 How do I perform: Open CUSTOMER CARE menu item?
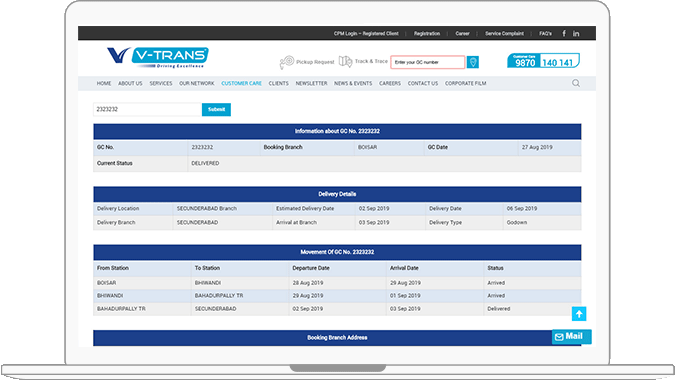(242, 83)
